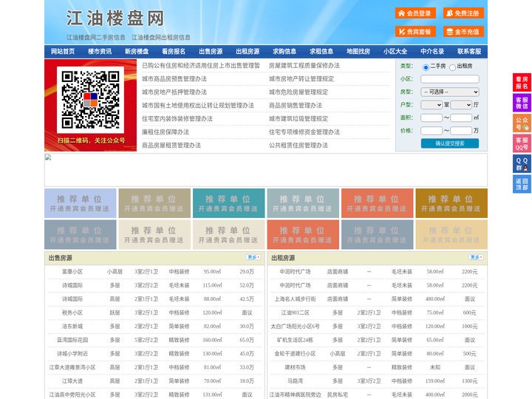The width and height of the screenshot is (532, 399).
Task: Open 房屋建筑工程质量保修办法 link
Action: coord(304,66)
